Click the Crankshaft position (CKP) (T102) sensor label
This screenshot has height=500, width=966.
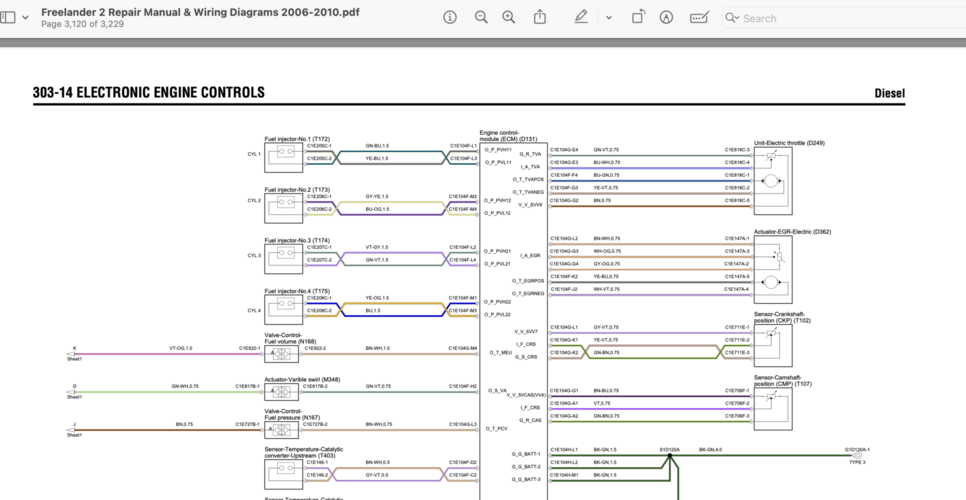tap(782, 317)
